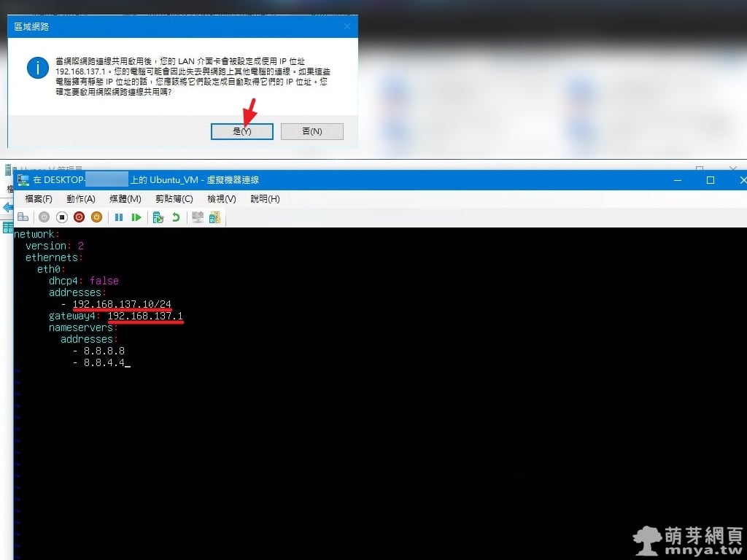747x560 pixels.
Task: Close the 區域網路 dialog with the X
Action: click(x=347, y=26)
